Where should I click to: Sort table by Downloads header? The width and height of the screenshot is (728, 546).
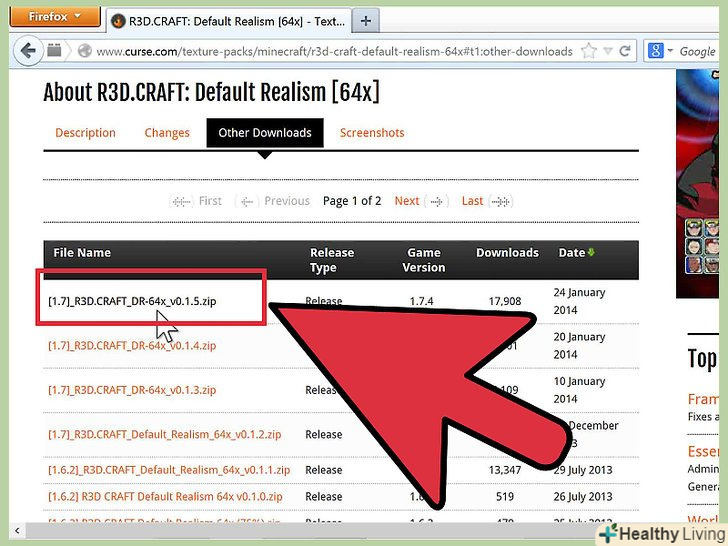click(x=507, y=253)
